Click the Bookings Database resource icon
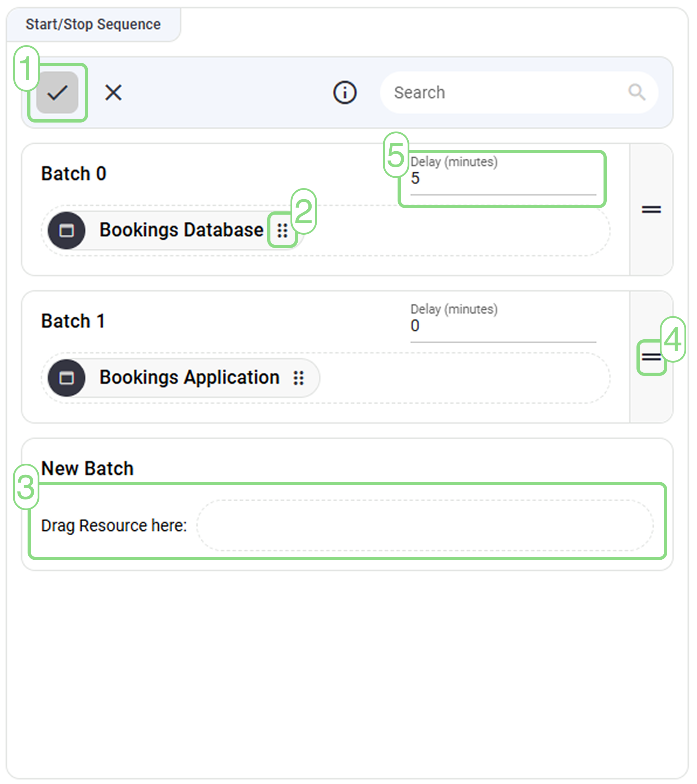Viewport: 697px width, 784px height. coord(67,230)
